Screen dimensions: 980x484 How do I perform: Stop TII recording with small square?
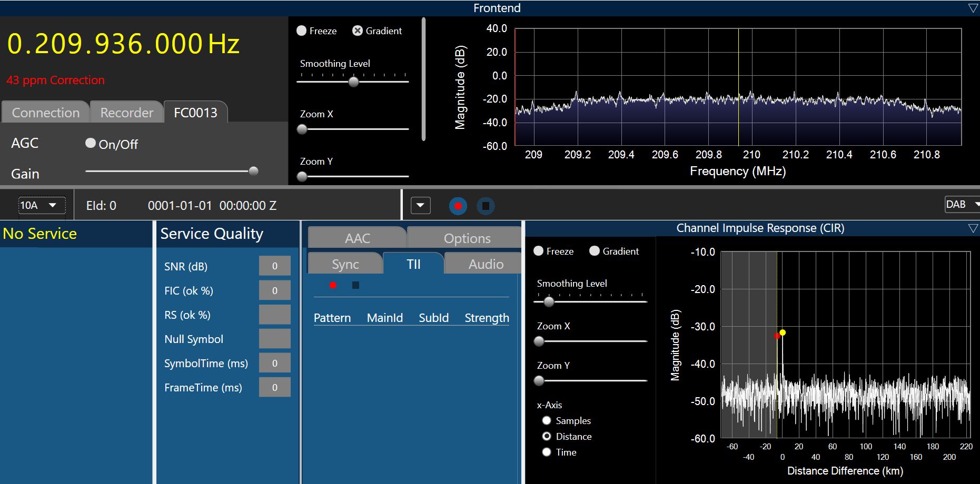tap(355, 285)
